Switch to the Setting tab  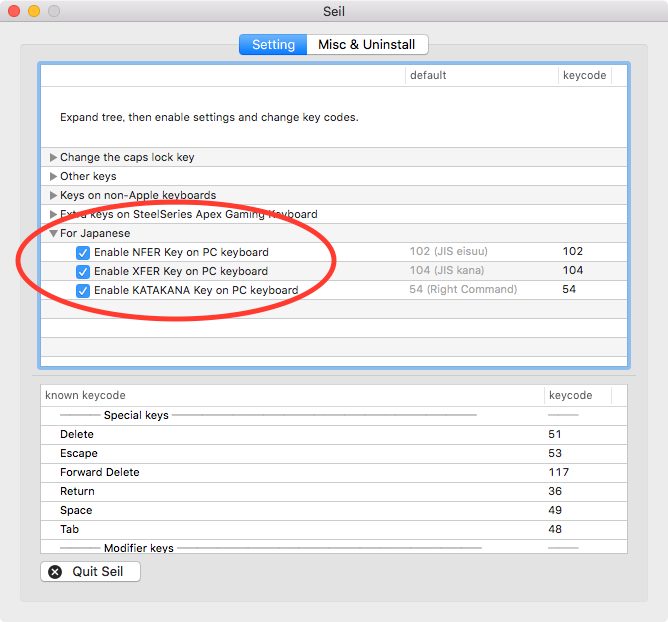click(273, 45)
